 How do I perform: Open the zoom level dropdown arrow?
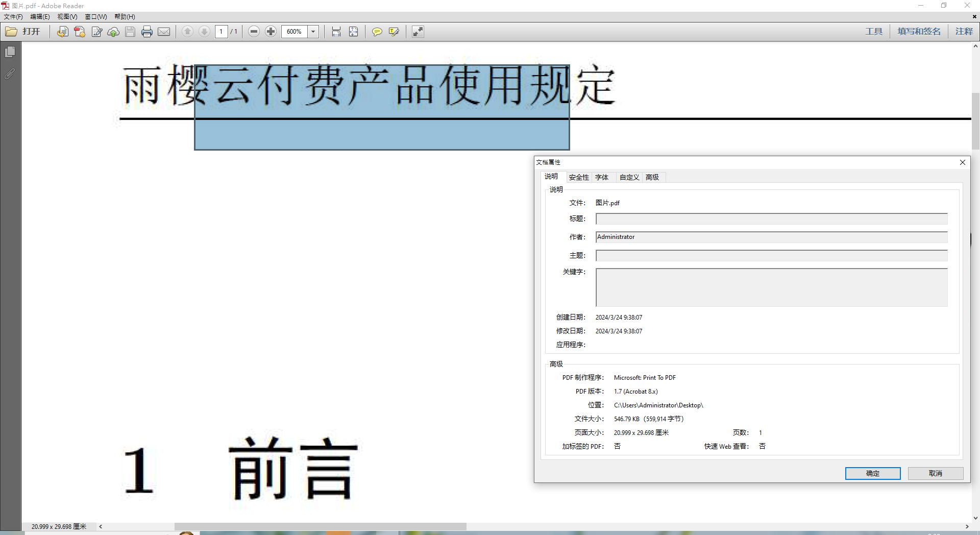(313, 32)
